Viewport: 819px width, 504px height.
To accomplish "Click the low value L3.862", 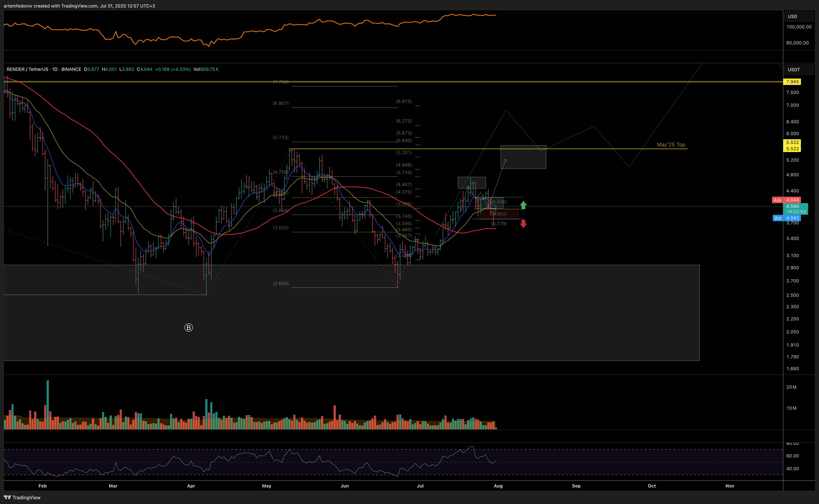I will (x=127, y=69).
